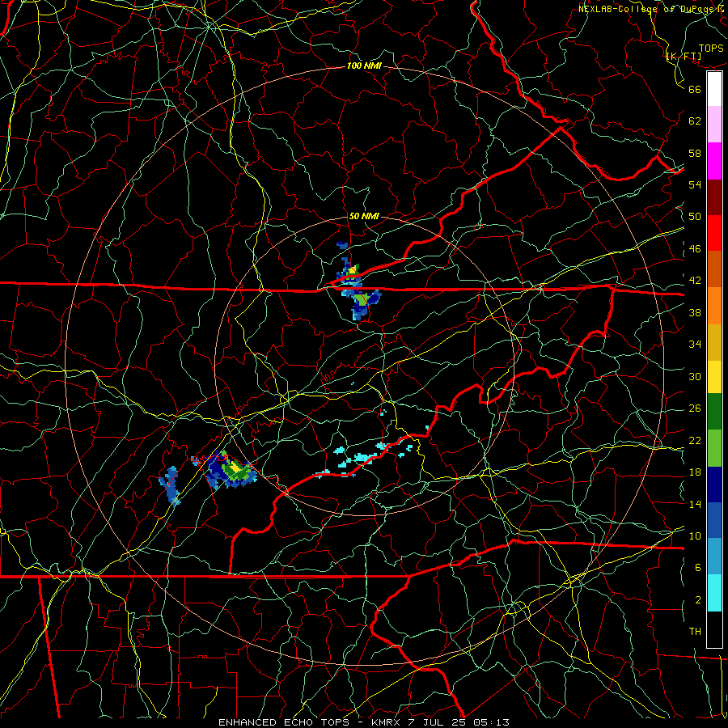The height and width of the screenshot is (728, 728).
Task: Click the legend value 66
Action: (695, 89)
